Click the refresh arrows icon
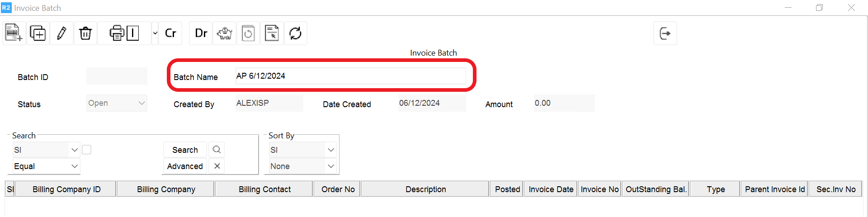 [x=295, y=33]
